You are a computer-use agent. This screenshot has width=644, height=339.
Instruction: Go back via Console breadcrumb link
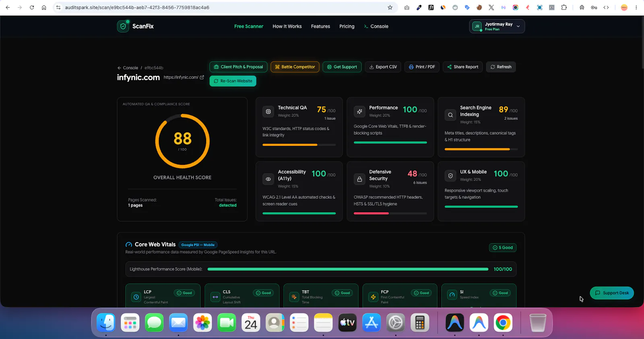tap(128, 68)
